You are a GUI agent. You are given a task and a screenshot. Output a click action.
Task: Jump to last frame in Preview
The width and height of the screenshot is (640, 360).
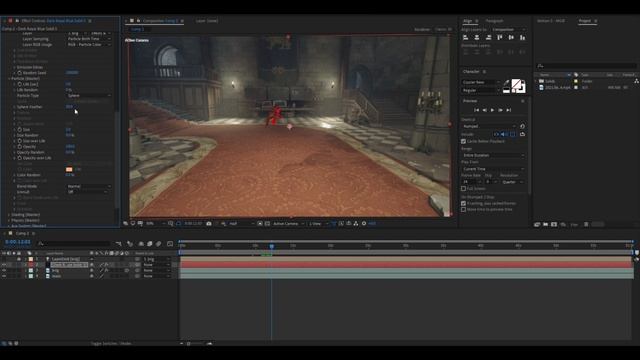(509, 110)
